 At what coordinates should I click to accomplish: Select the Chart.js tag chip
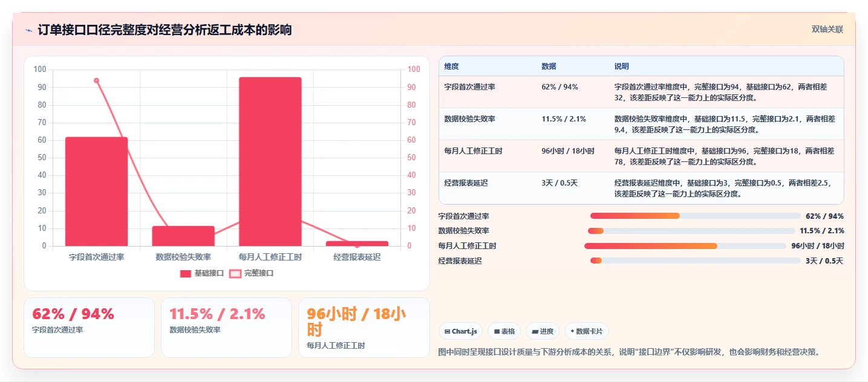tap(460, 331)
